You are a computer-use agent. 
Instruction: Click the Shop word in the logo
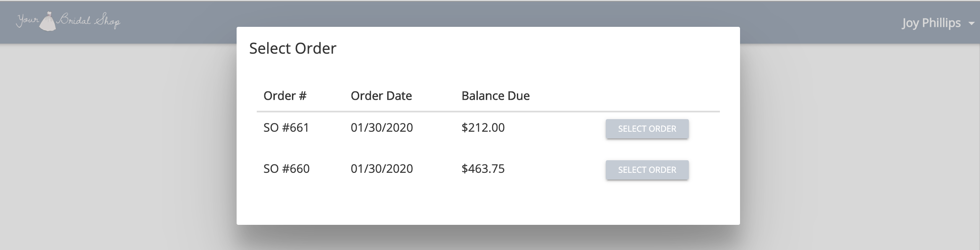click(x=107, y=21)
